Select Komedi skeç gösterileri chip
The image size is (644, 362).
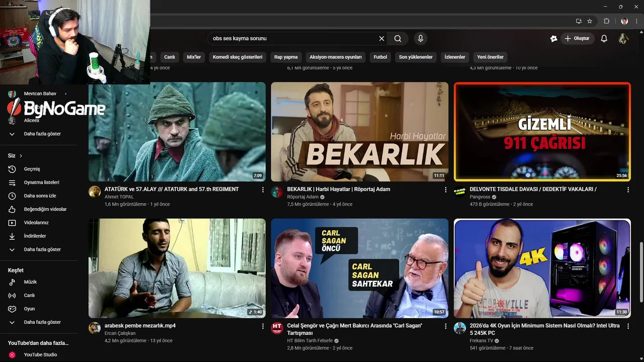tap(237, 57)
